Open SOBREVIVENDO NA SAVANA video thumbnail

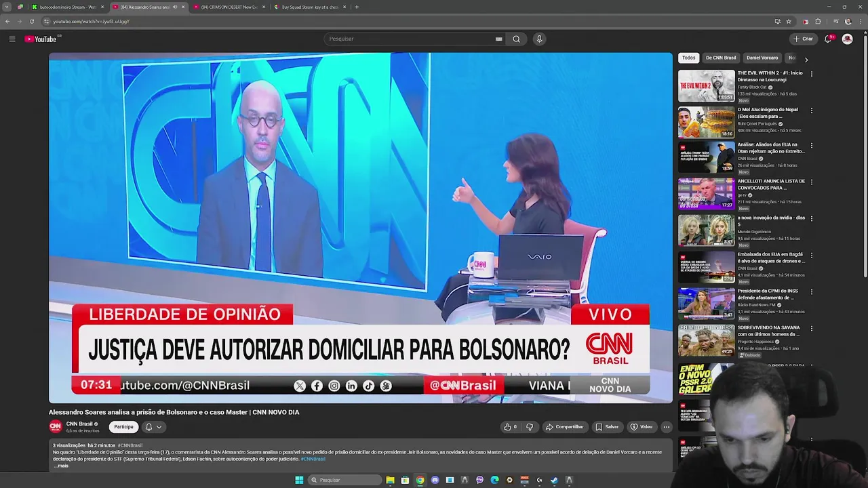click(x=706, y=340)
